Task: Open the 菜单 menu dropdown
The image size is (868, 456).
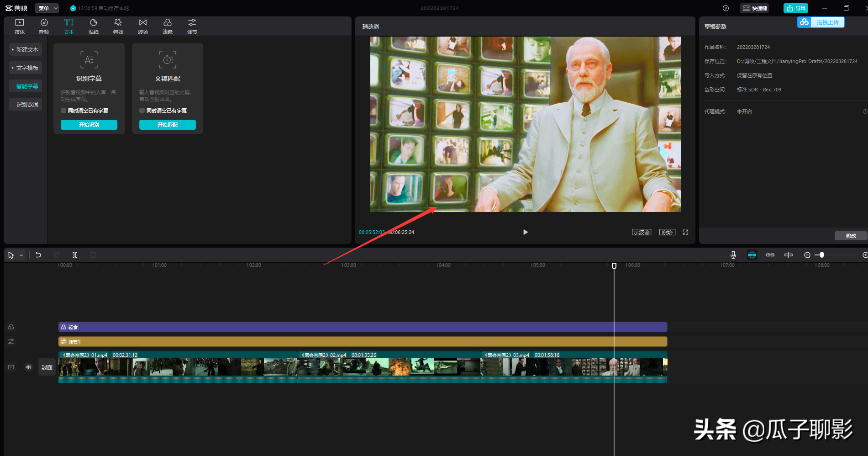Action: point(47,8)
